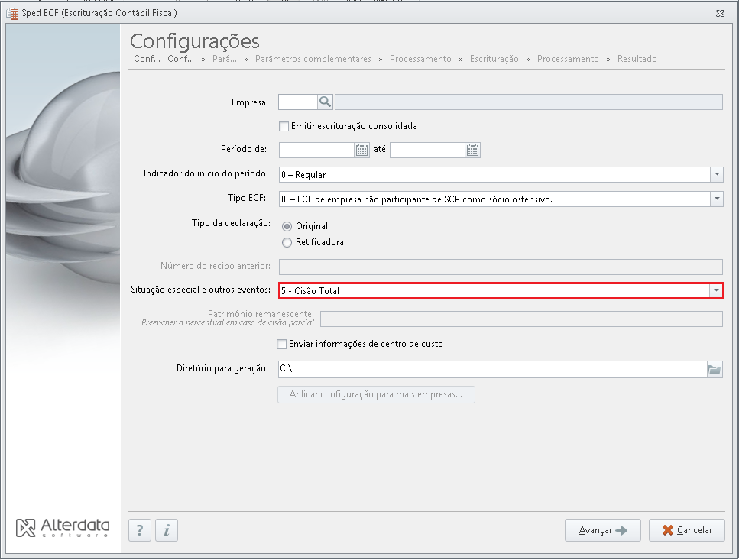Viewport: 739px width, 560px height.
Task: Go to Parâmetros complementares step
Action: click(x=313, y=59)
